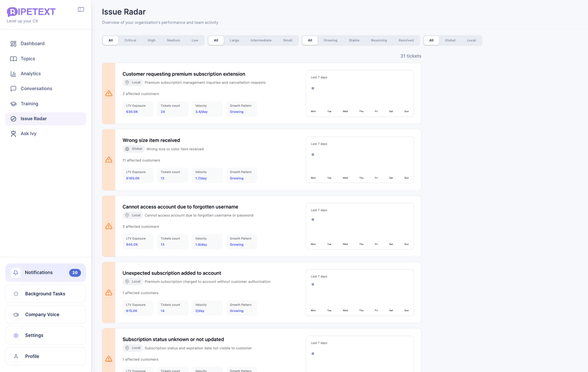Toggle the Growing pattern filter
This screenshot has height=372, width=588.
pos(330,40)
